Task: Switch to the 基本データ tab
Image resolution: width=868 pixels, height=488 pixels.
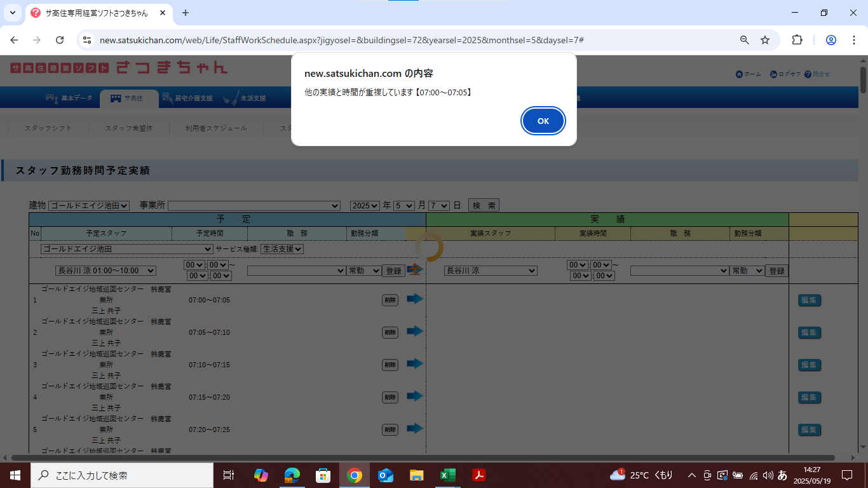Action: point(69,98)
